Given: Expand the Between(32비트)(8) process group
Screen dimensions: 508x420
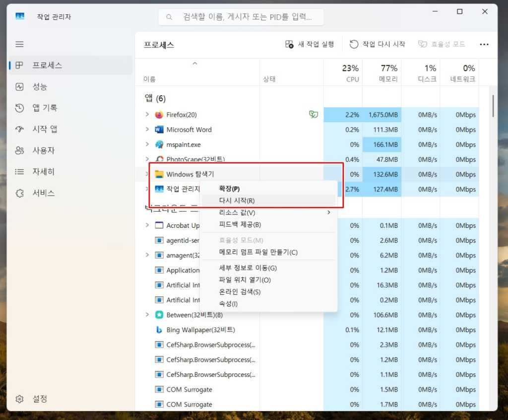Looking at the screenshot, I should click(x=146, y=315).
